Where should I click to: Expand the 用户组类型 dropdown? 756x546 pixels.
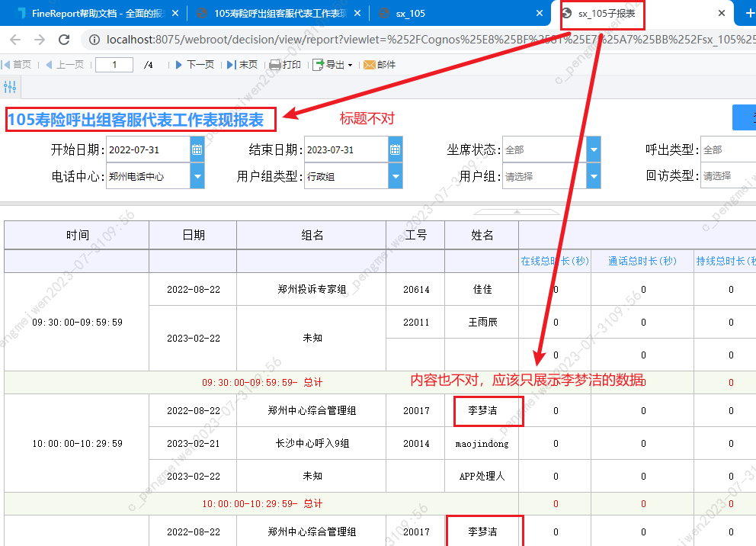pos(396,176)
